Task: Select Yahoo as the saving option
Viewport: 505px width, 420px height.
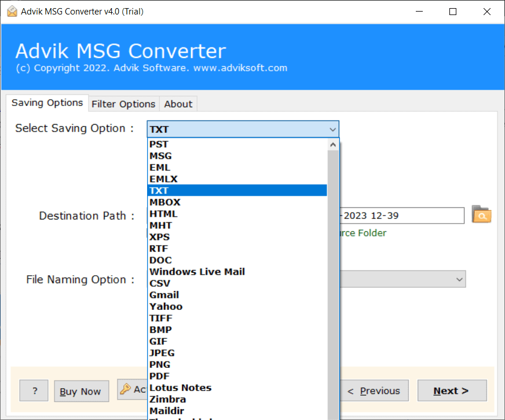Action: pos(237,306)
